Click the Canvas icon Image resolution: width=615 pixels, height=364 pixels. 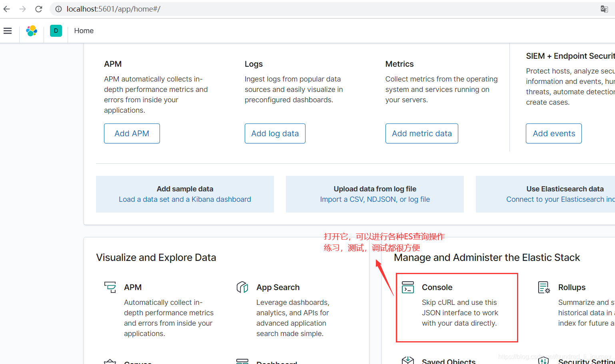110,362
